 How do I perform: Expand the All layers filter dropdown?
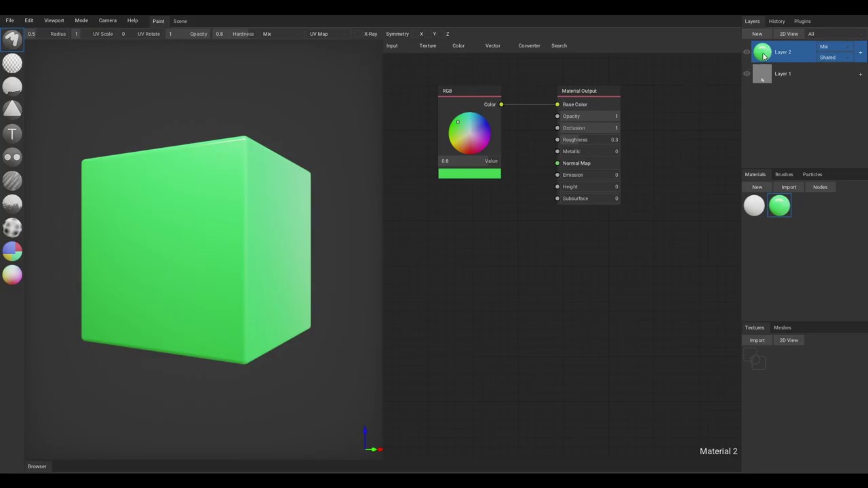811,34
